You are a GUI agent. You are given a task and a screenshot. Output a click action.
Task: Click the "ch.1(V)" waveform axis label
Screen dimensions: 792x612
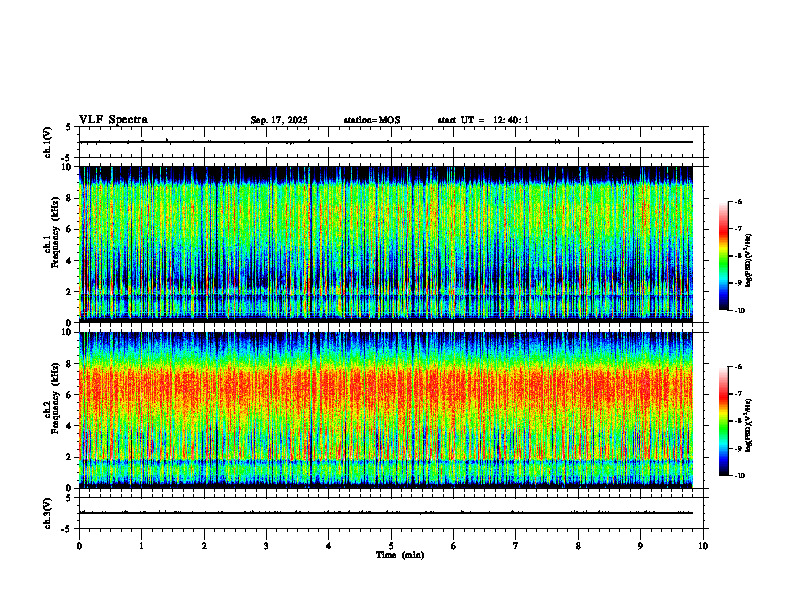(48, 142)
